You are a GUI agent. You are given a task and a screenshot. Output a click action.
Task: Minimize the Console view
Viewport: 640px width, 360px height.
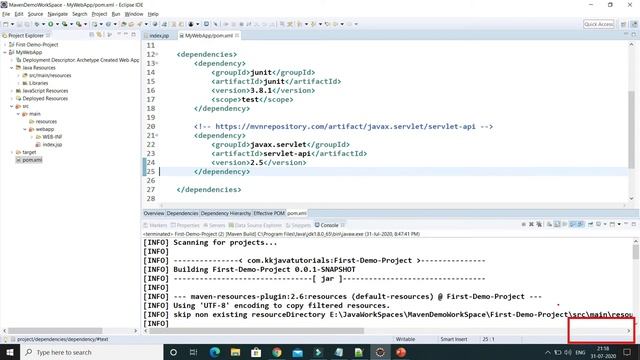626,224
